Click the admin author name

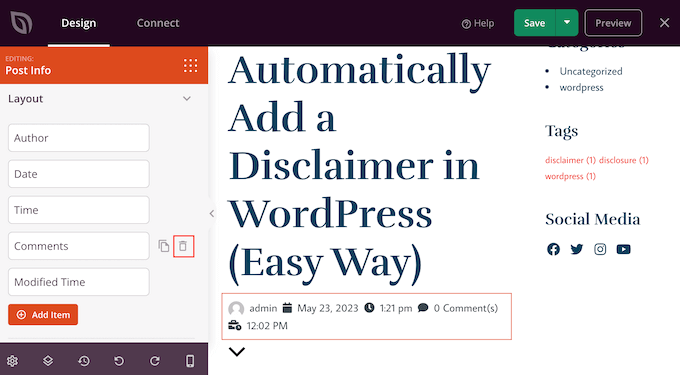tap(263, 308)
